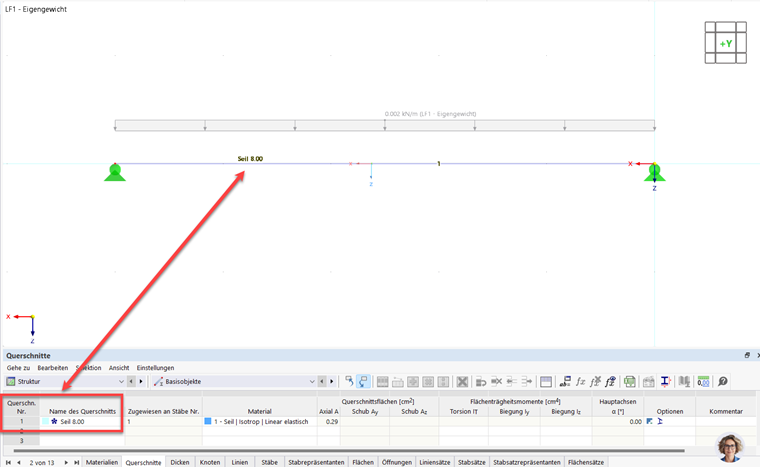Go to previous table before Basisobjekte
Viewport: 760px width, 467px height.
point(322,382)
